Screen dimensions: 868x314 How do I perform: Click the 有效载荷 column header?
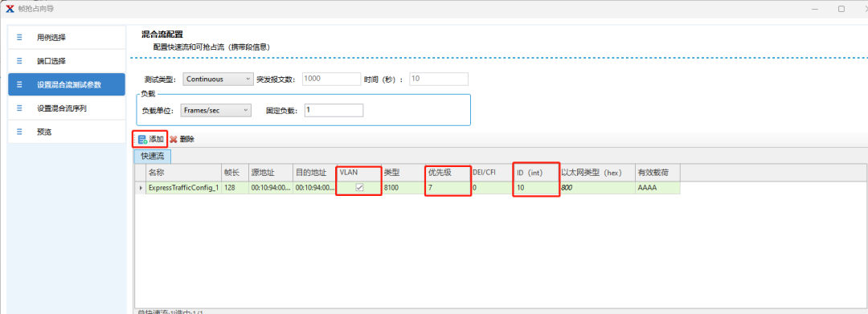(x=657, y=173)
